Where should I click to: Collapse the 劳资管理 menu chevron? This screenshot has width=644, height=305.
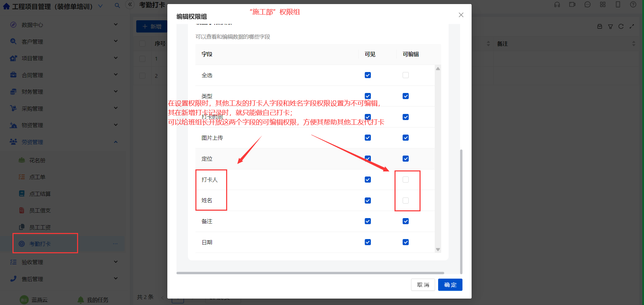click(x=116, y=142)
